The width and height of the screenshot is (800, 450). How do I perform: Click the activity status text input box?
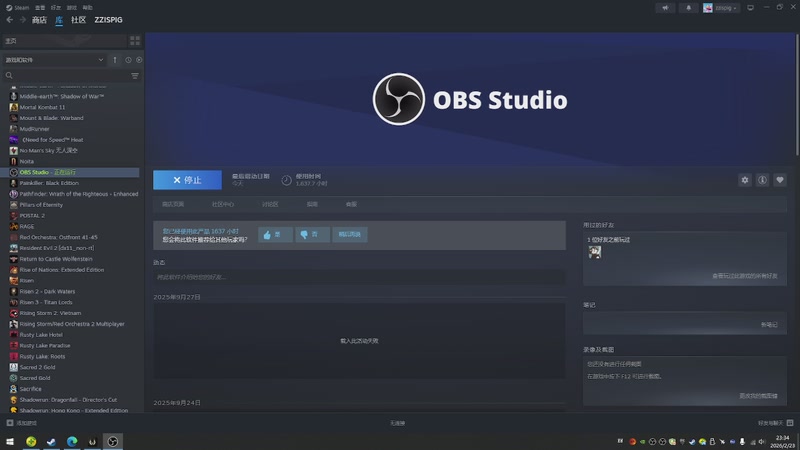coord(359,277)
